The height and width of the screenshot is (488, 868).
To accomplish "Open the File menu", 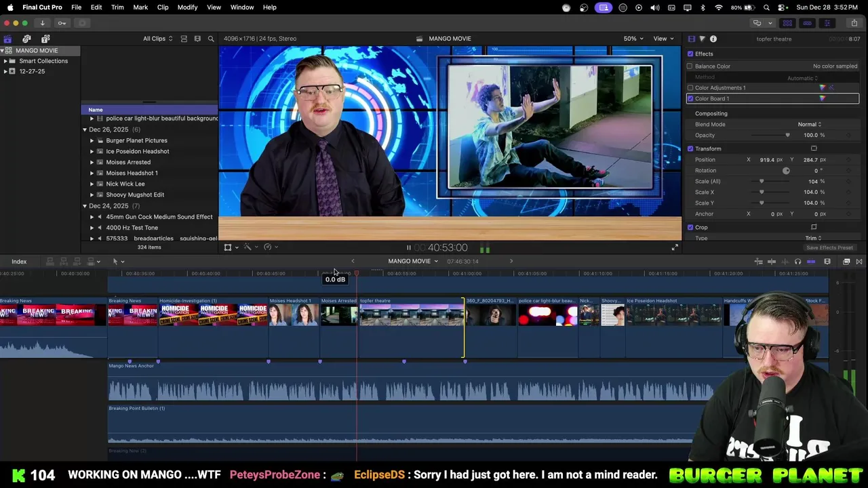I will (x=77, y=7).
